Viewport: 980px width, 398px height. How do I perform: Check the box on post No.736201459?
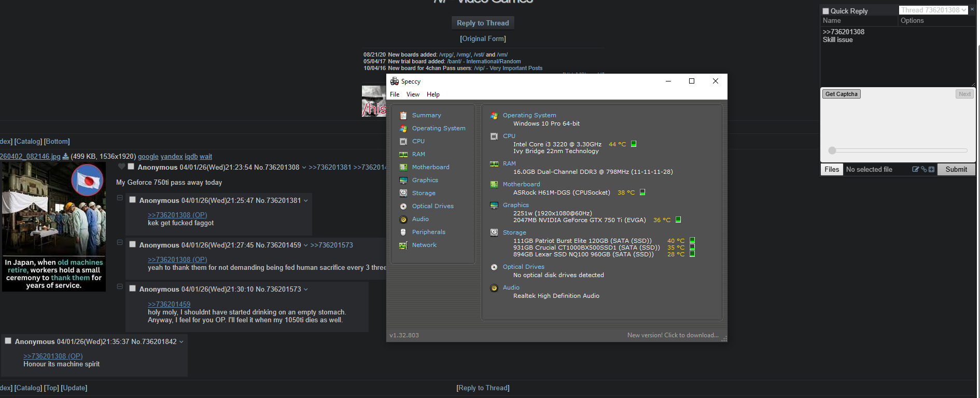133,244
